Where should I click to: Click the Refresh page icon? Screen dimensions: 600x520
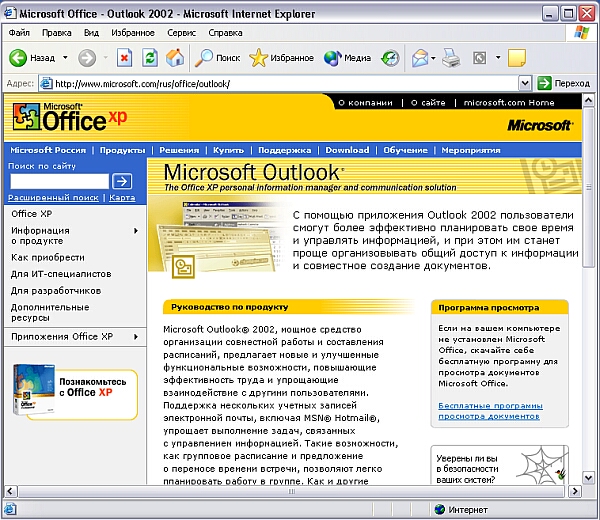150,58
